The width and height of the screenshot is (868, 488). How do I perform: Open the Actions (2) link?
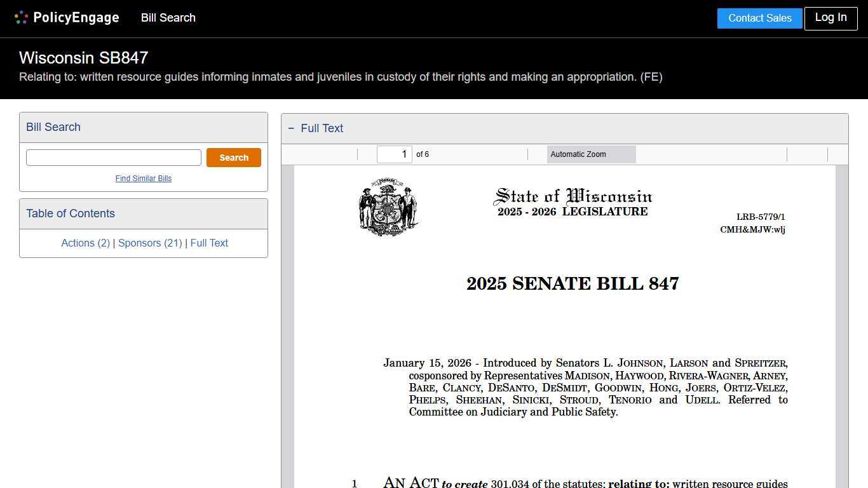(85, 243)
